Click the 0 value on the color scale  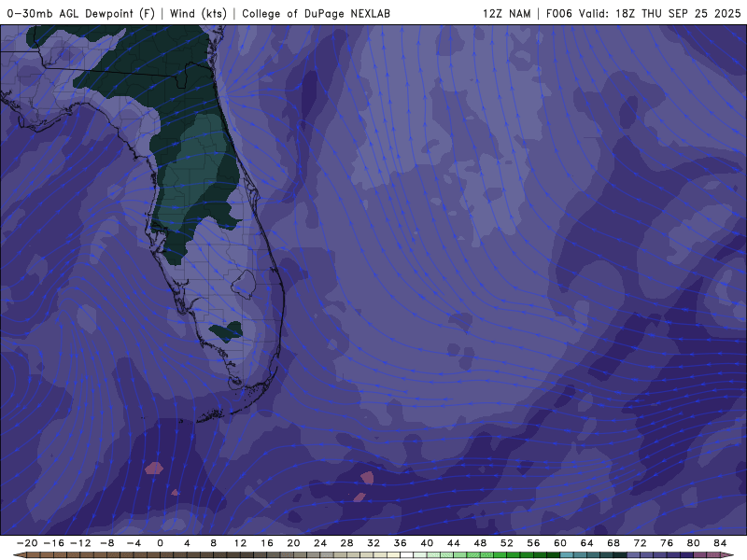click(160, 543)
